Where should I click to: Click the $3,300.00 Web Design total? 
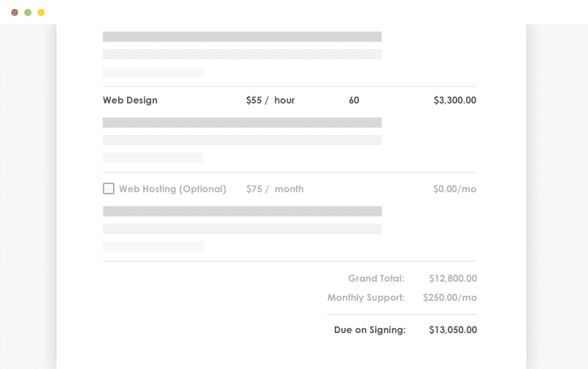click(454, 100)
